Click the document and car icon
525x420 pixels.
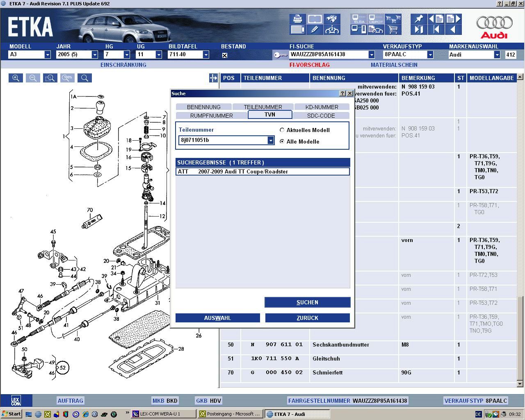pyautogui.click(x=376, y=30)
